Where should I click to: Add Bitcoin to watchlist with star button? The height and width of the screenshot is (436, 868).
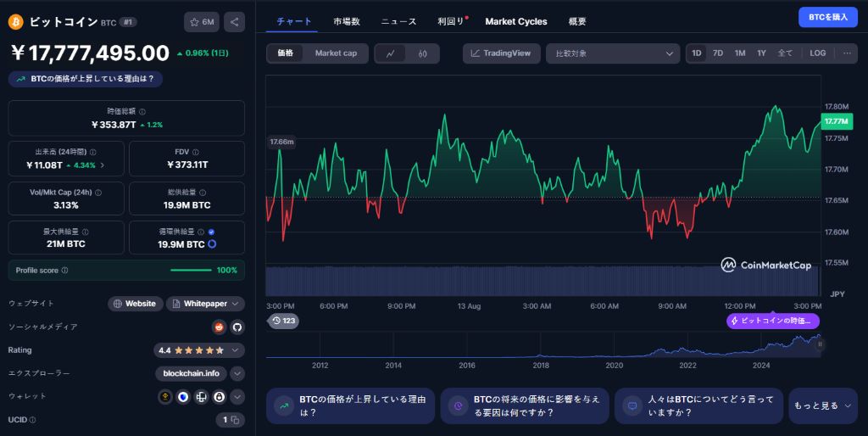tap(202, 22)
